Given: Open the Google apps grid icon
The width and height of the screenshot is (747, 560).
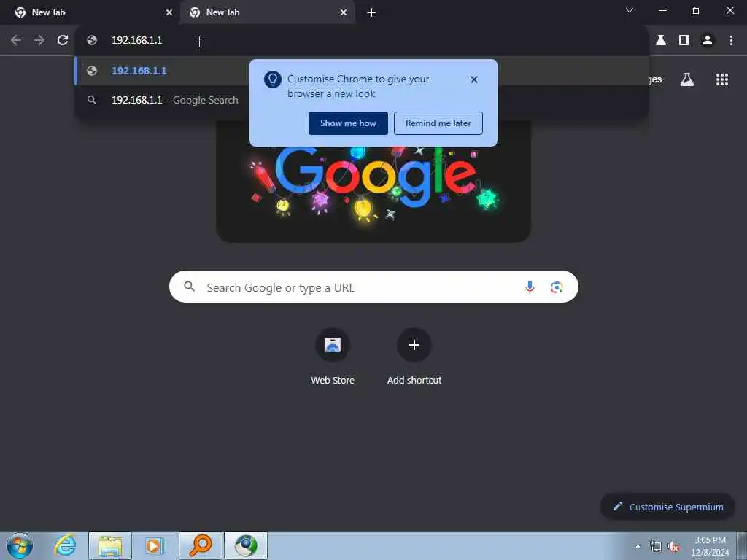Looking at the screenshot, I should [x=722, y=79].
